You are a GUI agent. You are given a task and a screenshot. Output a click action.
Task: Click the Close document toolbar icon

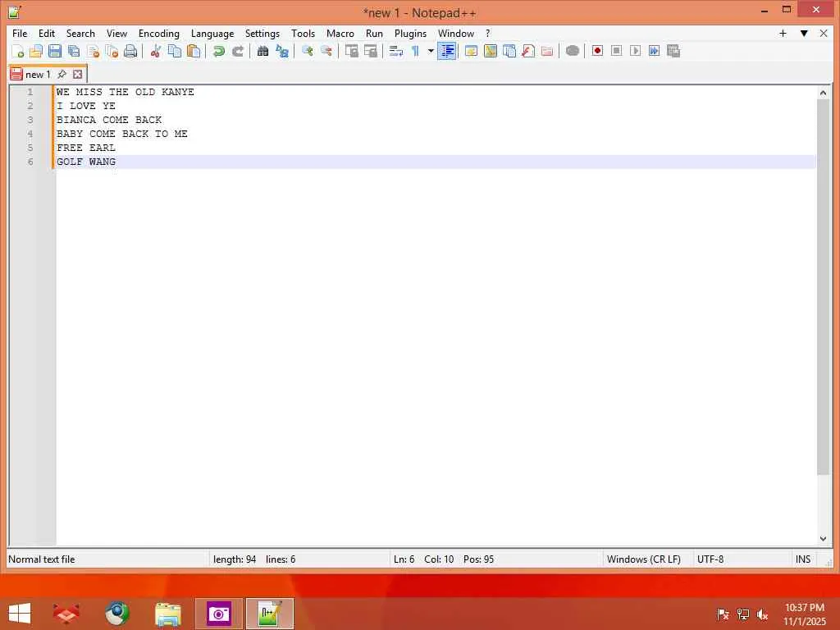[x=93, y=51]
